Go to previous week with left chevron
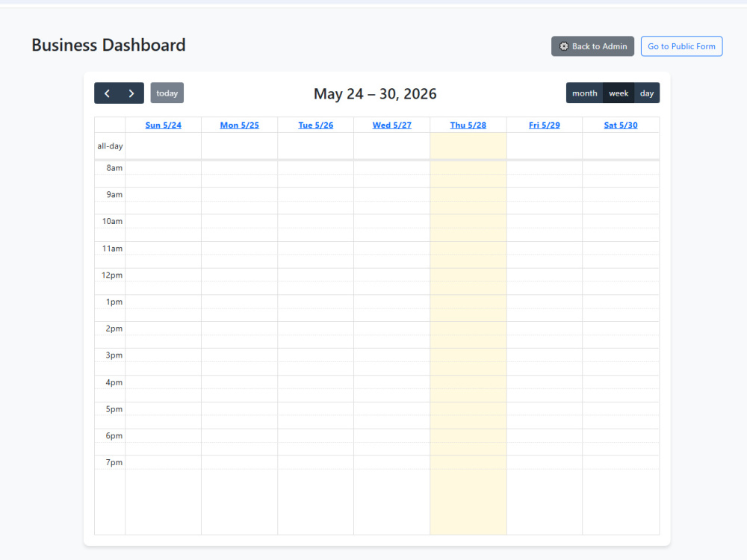 (x=107, y=93)
